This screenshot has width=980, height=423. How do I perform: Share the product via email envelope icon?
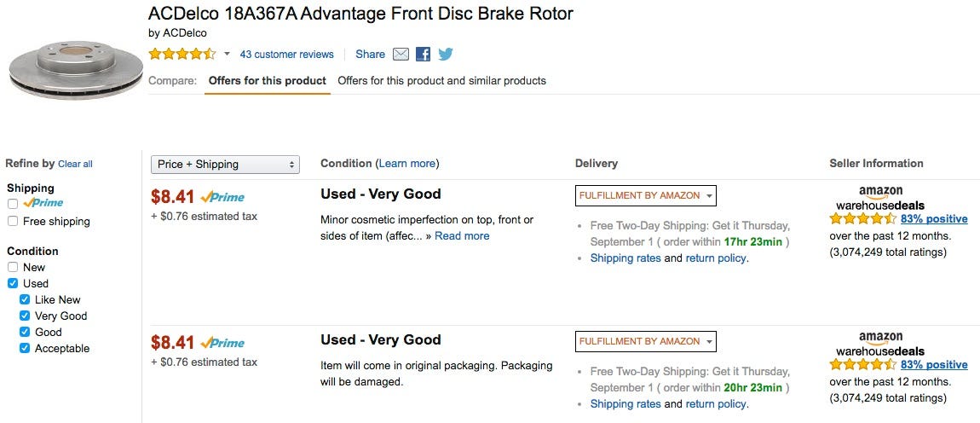(x=401, y=55)
